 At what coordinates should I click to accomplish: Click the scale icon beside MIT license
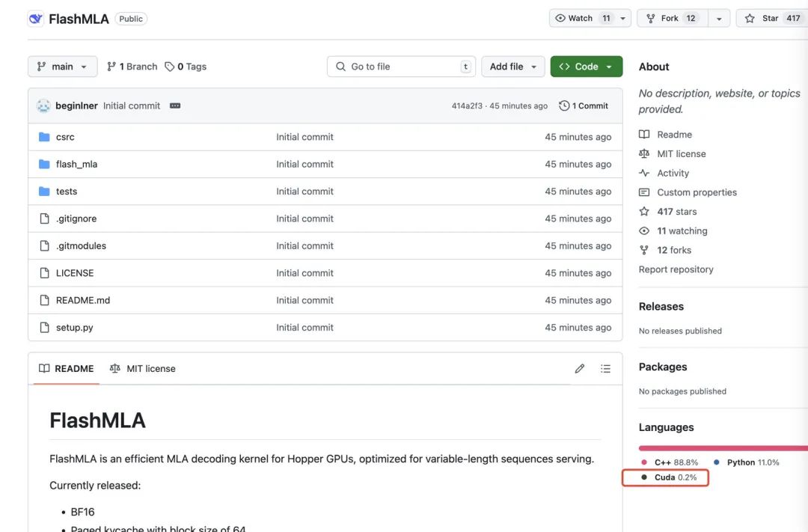tap(644, 153)
